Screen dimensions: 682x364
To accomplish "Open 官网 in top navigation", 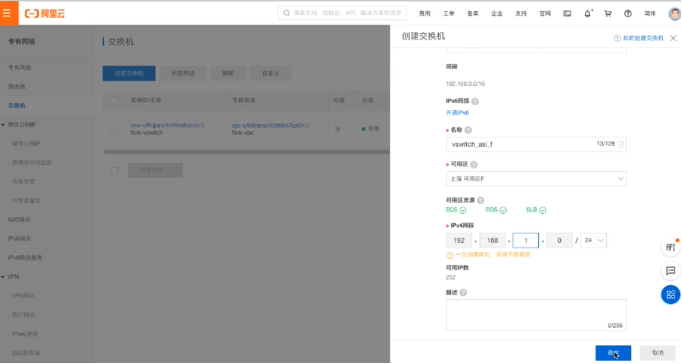I will coord(545,13).
